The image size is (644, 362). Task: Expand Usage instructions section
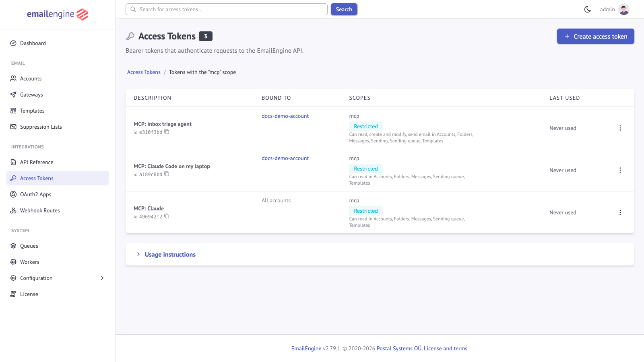[x=170, y=254]
